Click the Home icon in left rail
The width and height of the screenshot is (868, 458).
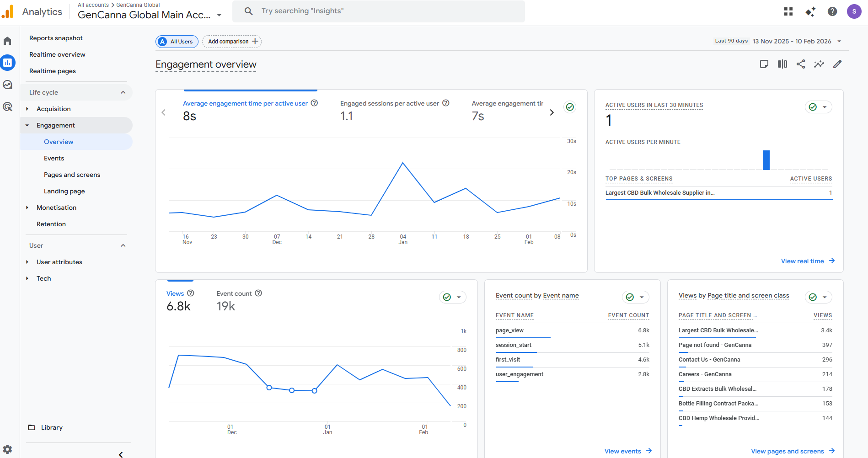7,41
